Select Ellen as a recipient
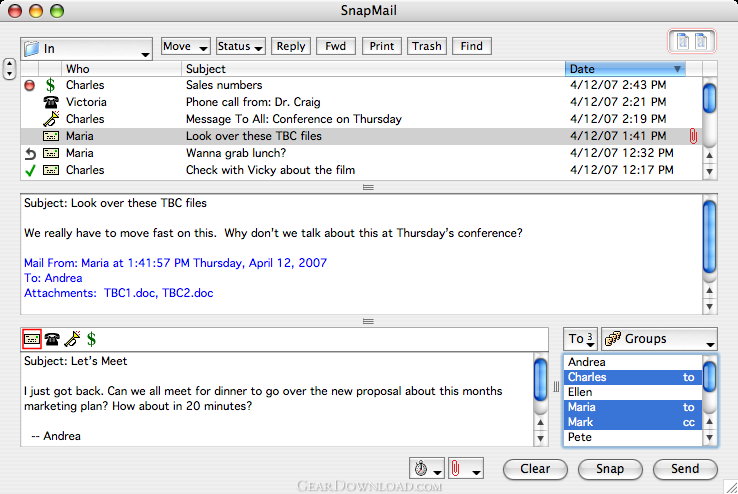738x494 pixels. 632,392
